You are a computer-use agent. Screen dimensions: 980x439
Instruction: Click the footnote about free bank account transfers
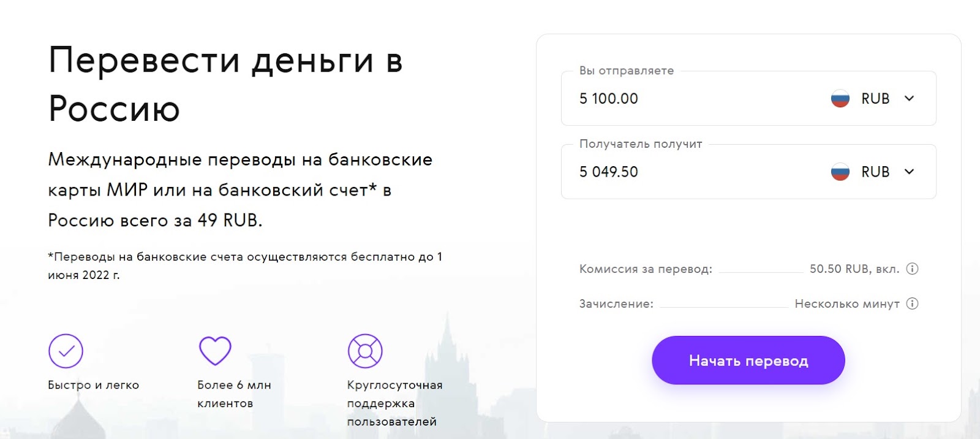245,265
